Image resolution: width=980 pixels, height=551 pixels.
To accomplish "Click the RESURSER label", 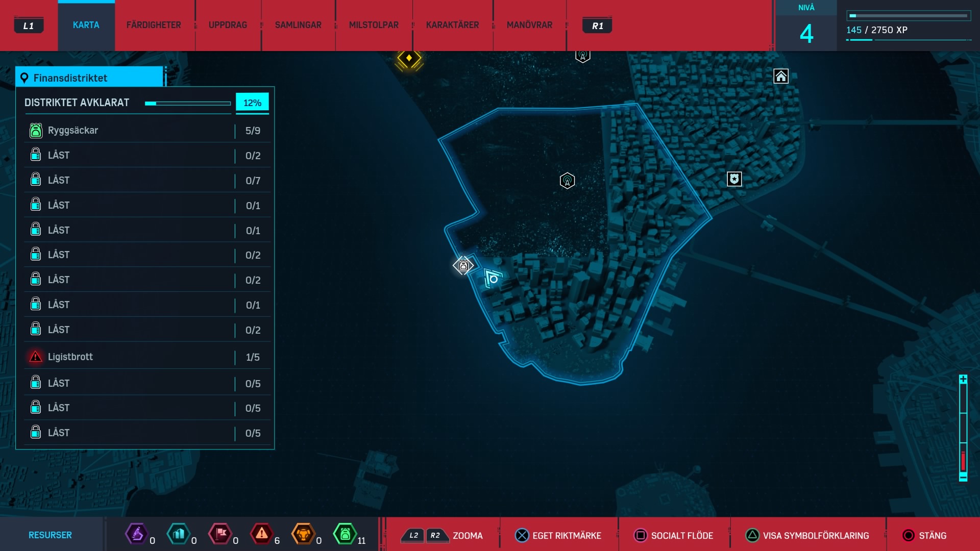I will tap(50, 535).
